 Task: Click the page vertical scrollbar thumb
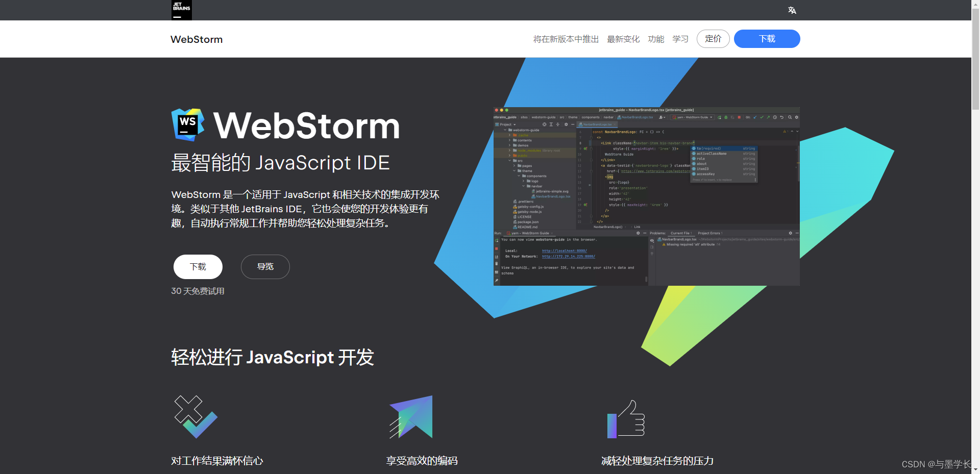(x=975, y=59)
